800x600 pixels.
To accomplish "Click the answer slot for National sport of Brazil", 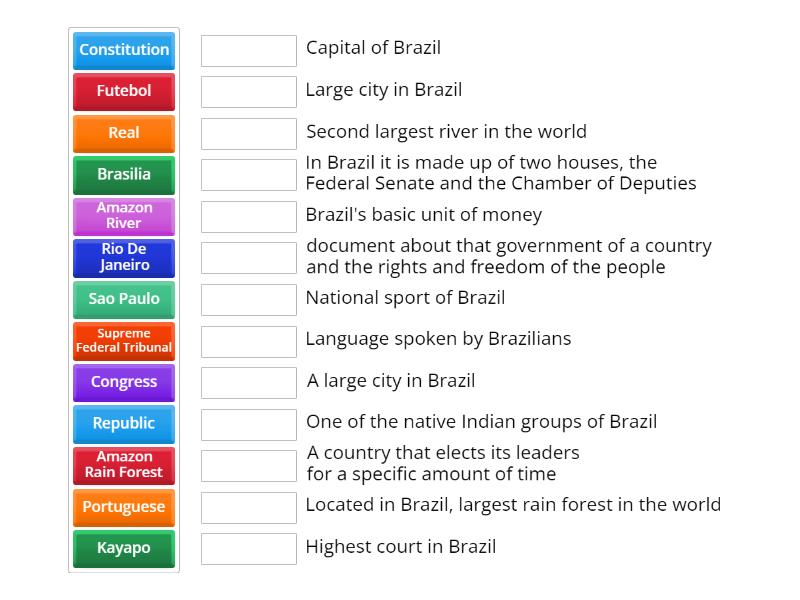I will click(248, 298).
